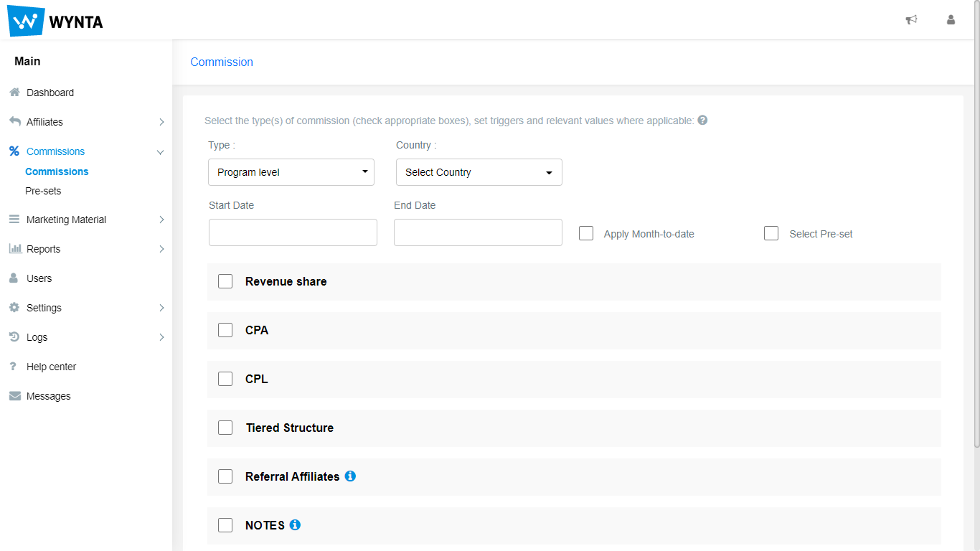Viewport: 980px width, 551px height.
Task: Click the Dashboard home icon
Action: [x=14, y=92]
